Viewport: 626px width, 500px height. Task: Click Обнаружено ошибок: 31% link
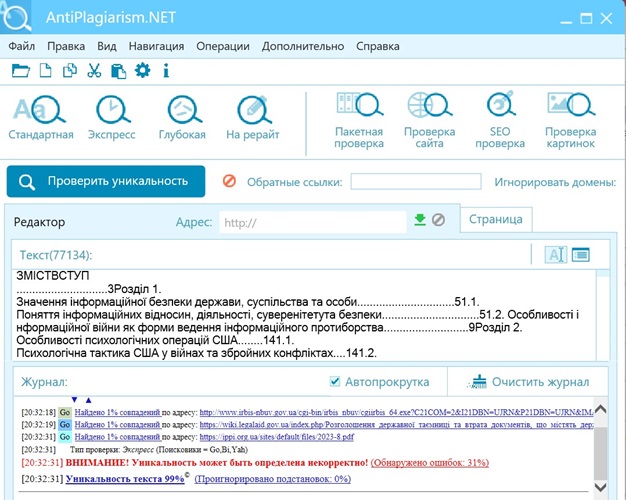click(x=430, y=463)
